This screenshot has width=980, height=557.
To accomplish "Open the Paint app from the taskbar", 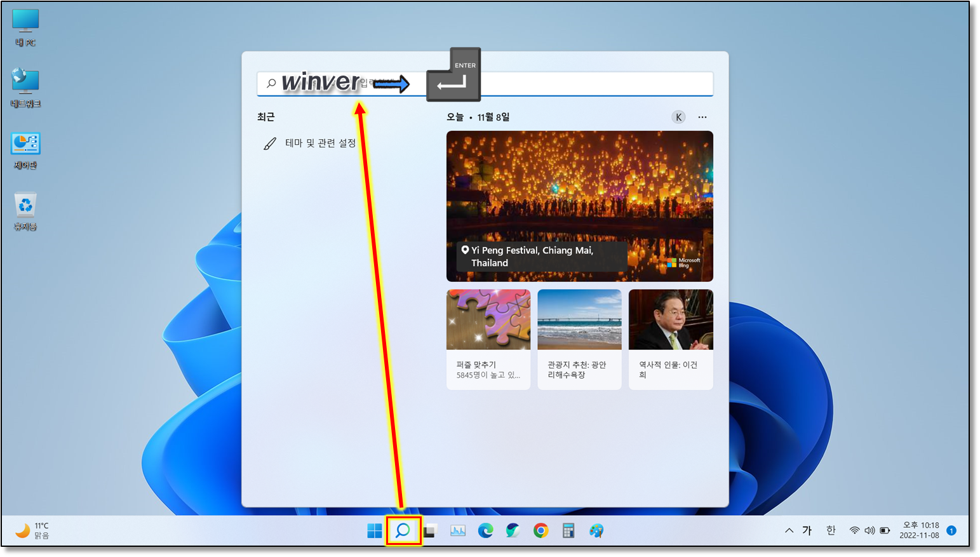I will pyautogui.click(x=596, y=531).
